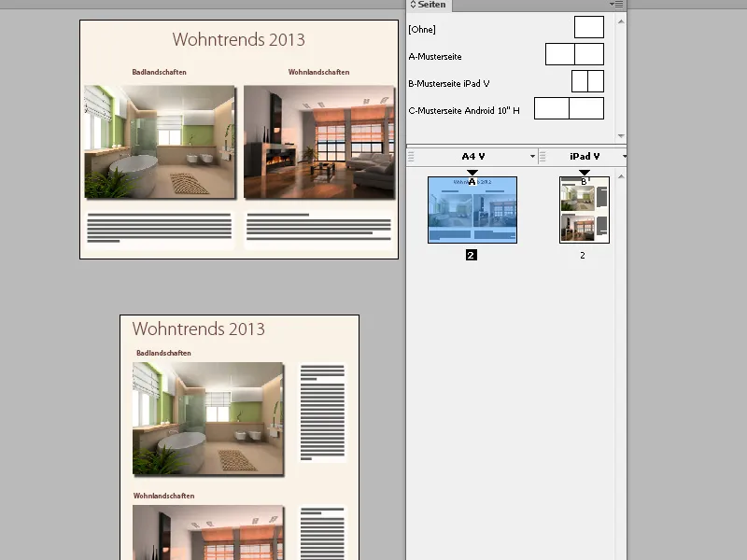Click the black triangle above the A4 page
747x560 pixels.
coord(472,172)
